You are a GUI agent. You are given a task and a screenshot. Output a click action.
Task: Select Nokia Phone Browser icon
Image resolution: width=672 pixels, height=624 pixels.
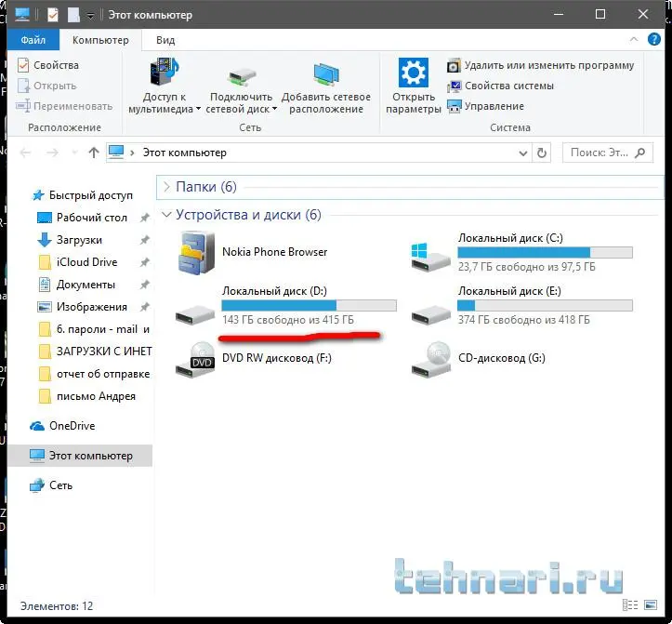(195, 253)
